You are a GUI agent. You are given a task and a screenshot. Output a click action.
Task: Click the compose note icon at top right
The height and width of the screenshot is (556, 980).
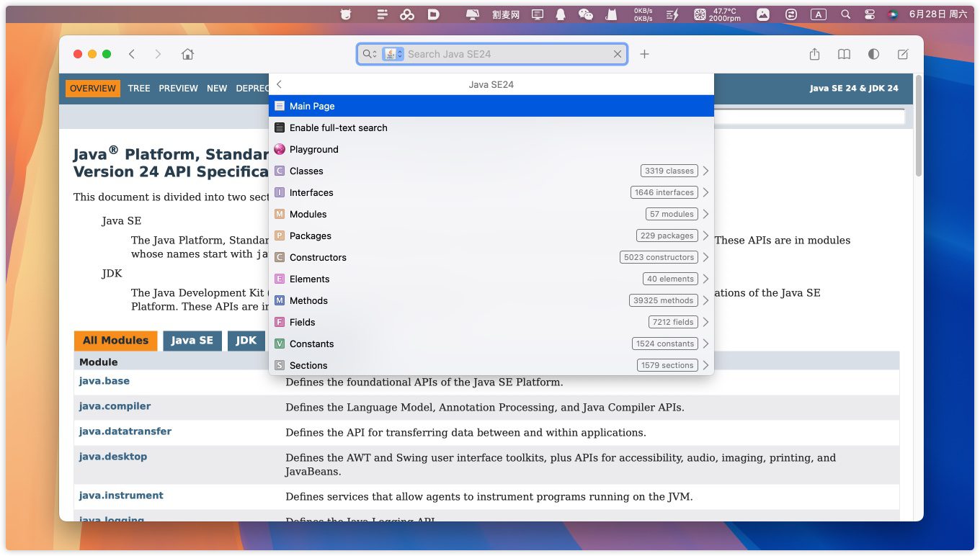tap(903, 54)
